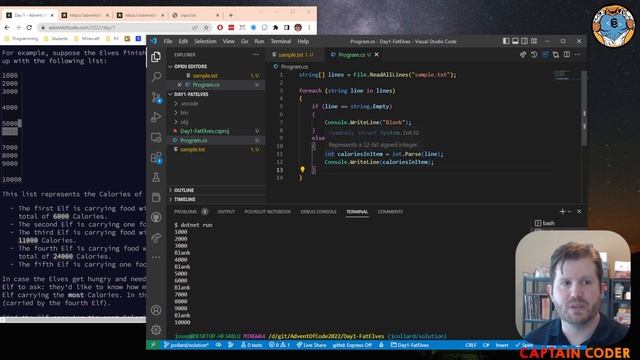
Task: Open Remote Explorer in activity bar
Action: [x=156, y=137]
